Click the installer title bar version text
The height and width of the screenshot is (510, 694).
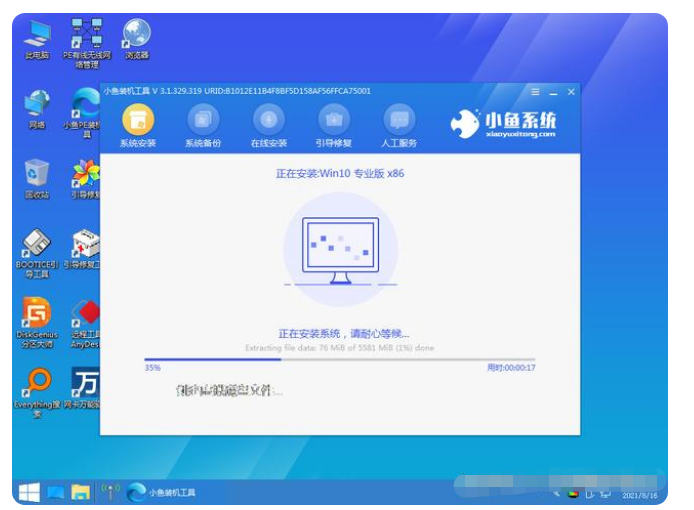point(237,91)
